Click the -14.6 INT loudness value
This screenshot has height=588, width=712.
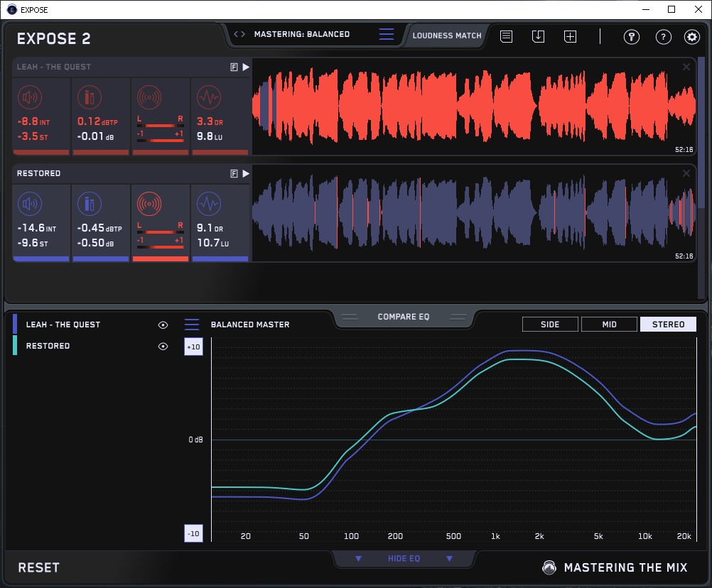(x=36, y=228)
